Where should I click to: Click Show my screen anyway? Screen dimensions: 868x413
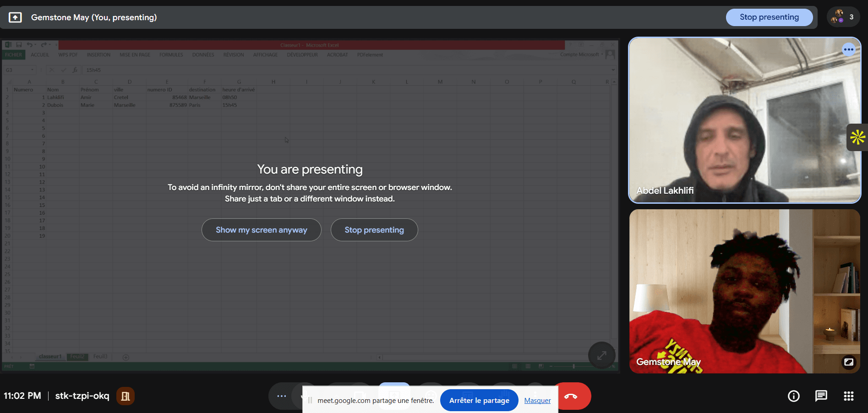tap(262, 230)
